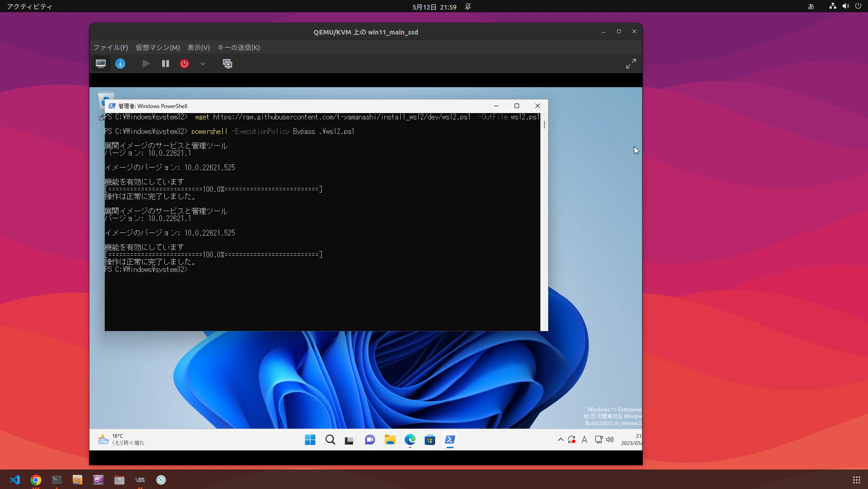This screenshot has height=489, width=868.
Task: Open the アクティビティ overview
Action: pos(29,6)
